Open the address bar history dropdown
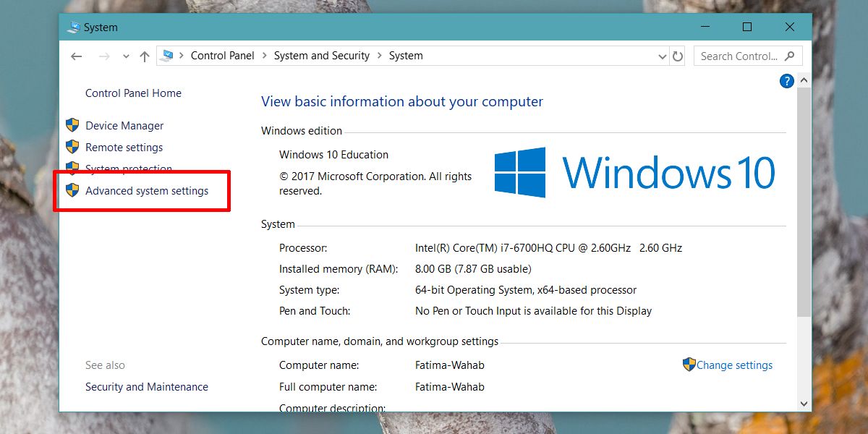This screenshot has width=868, height=434. (662, 56)
